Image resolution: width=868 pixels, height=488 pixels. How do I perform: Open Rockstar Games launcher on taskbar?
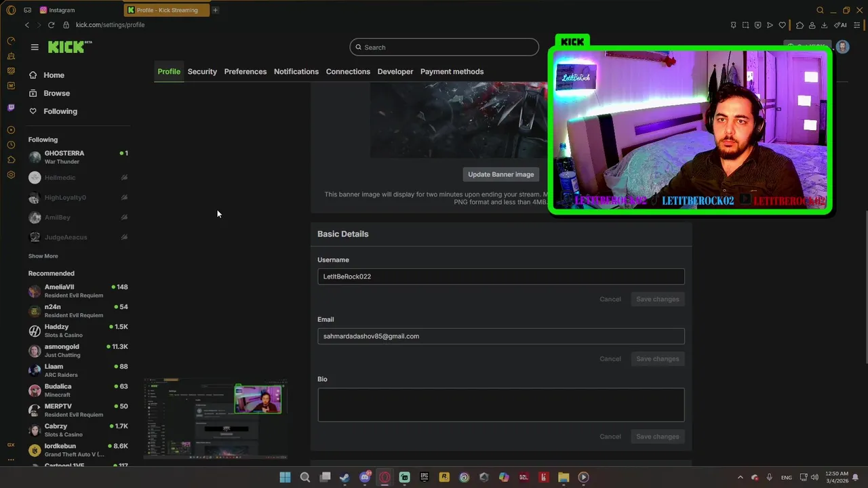point(444,477)
